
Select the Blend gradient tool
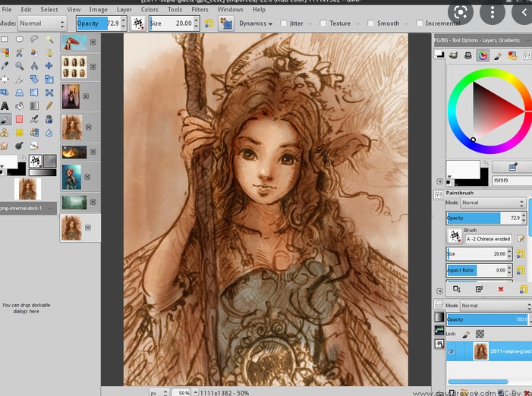pos(34,105)
